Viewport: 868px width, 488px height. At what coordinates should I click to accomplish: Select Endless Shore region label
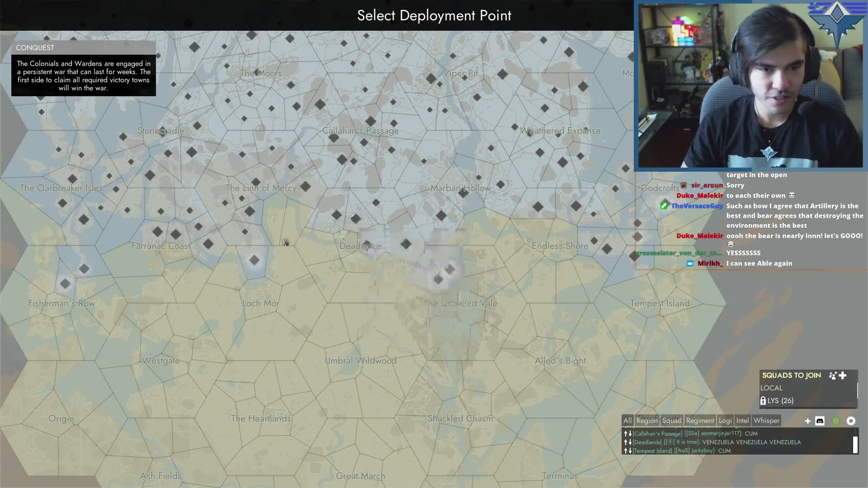[x=560, y=246]
